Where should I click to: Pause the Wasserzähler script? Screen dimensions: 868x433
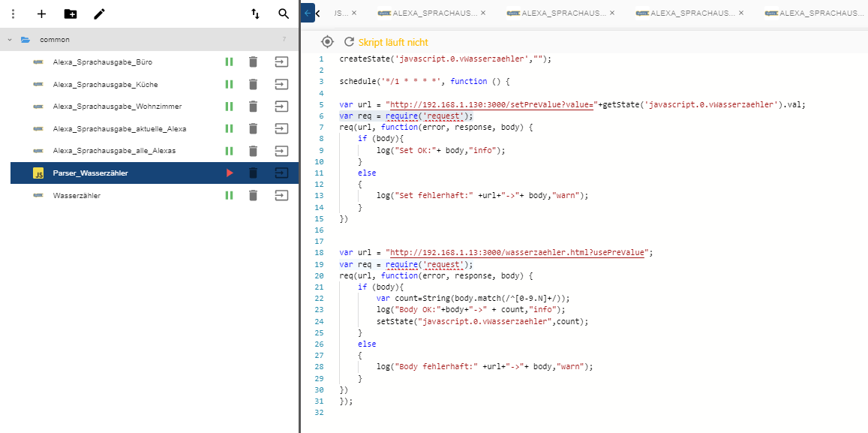click(x=229, y=195)
